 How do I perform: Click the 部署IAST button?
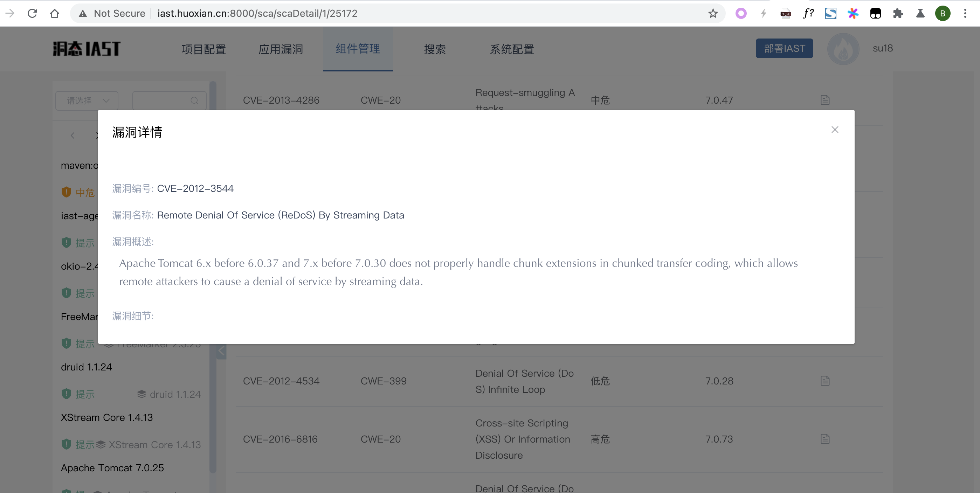click(784, 48)
